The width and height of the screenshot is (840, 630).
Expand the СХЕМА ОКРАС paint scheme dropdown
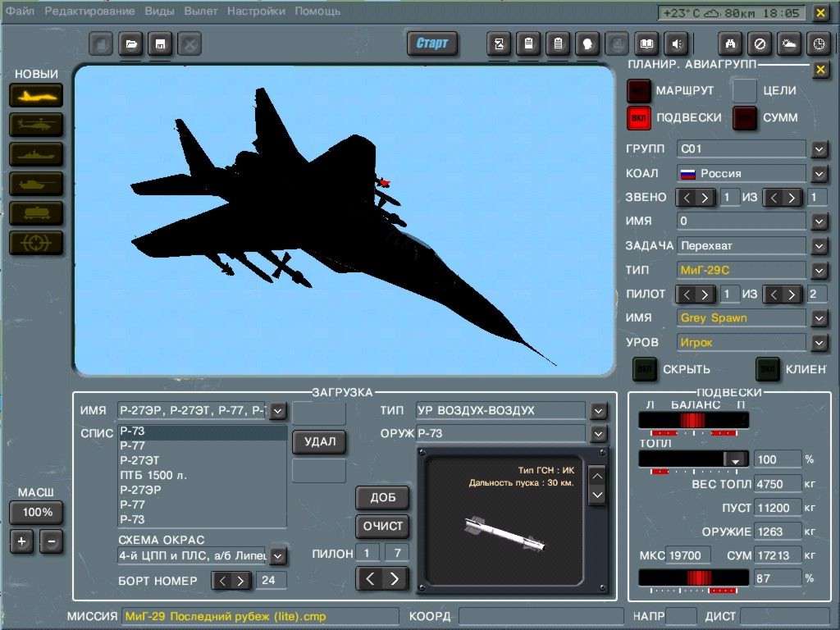point(277,556)
